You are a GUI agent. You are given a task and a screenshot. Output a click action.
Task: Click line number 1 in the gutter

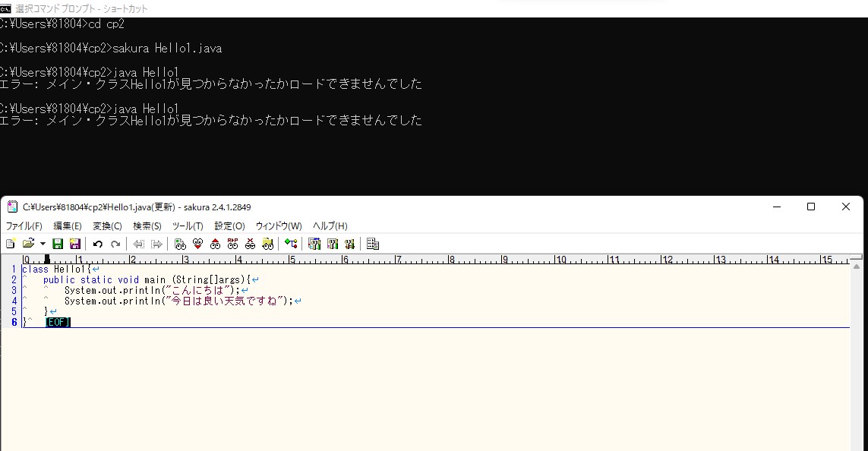pos(14,270)
